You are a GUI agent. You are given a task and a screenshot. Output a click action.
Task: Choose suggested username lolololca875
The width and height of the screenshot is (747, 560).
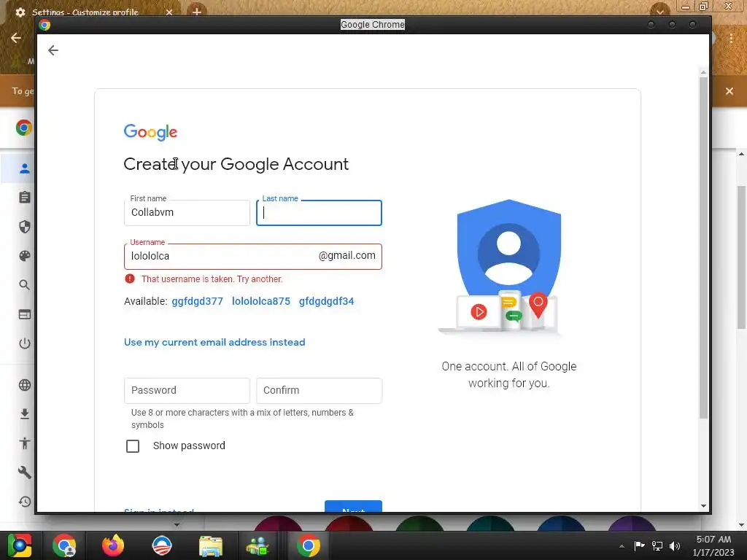click(261, 301)
